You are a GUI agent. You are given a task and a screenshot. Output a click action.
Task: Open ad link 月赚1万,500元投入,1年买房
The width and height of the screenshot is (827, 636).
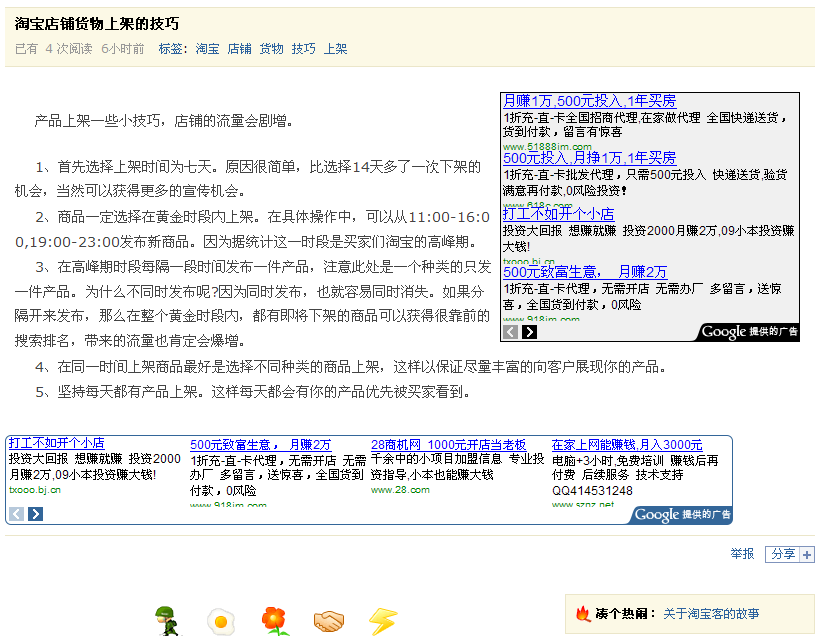[590, 100]
